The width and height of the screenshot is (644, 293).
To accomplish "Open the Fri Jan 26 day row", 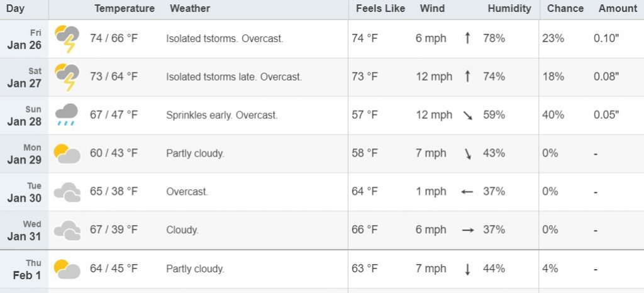I will pyautogui.click(x=322, y=39).
